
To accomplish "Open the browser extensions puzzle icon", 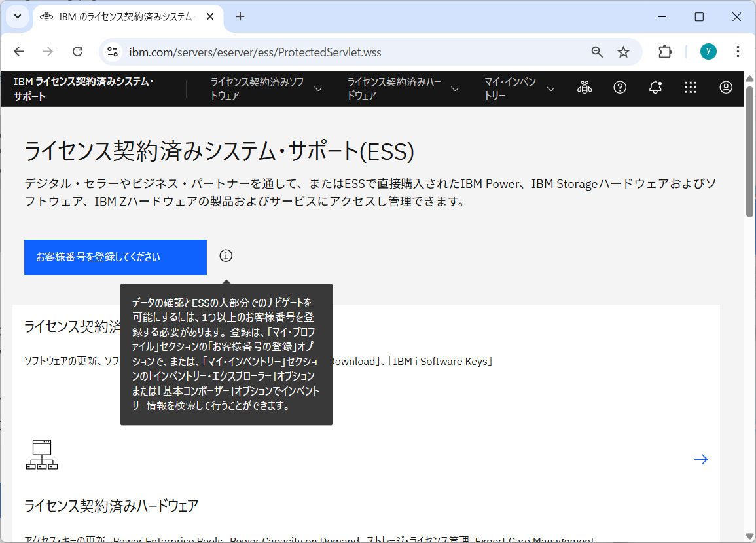I will pyautogui.click(x=665, y=52).
